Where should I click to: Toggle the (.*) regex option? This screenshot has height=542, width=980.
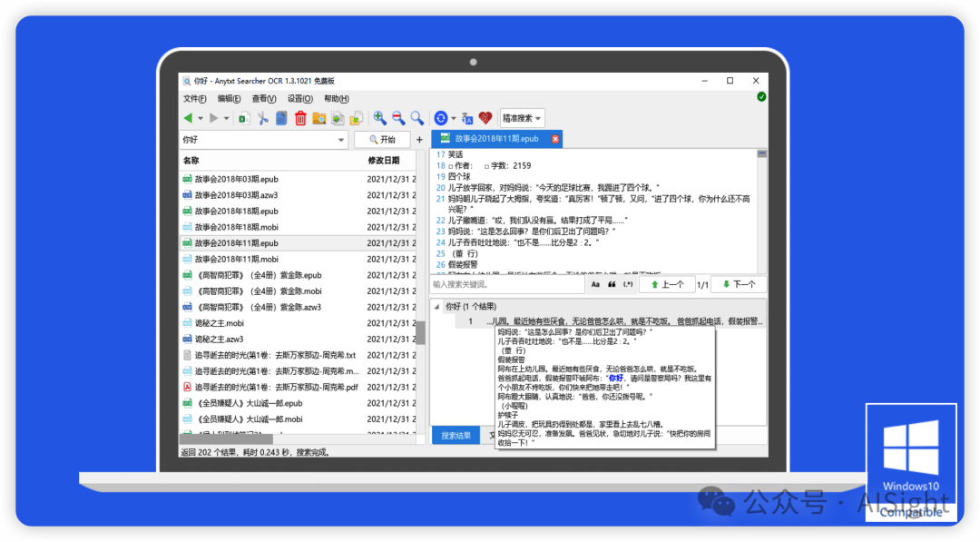pyautogui.click(x=628, y=284)
